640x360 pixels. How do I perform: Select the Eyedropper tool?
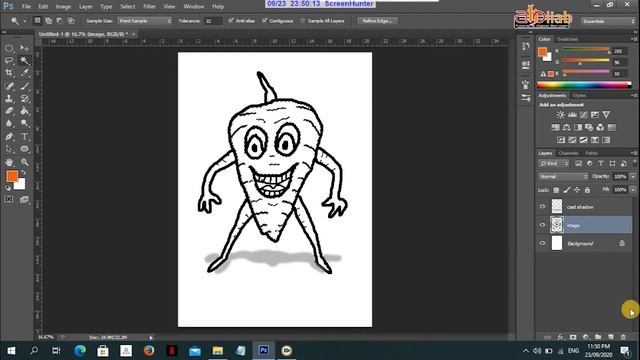(x=24, y=73)
